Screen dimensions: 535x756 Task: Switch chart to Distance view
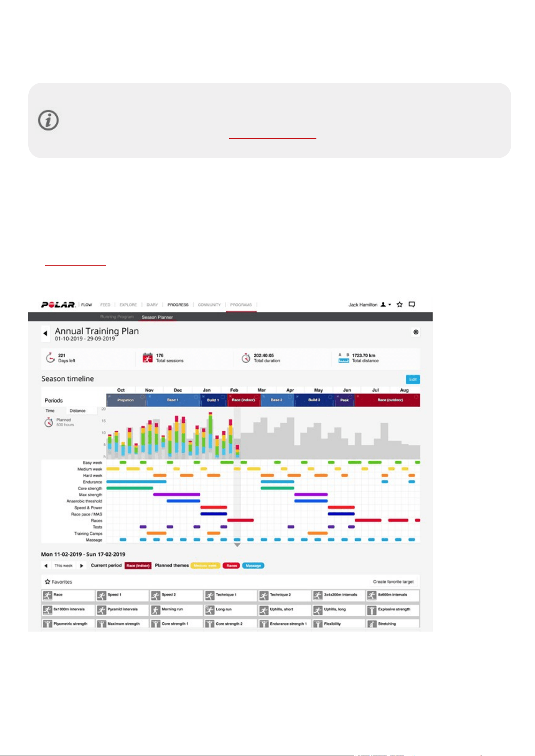click(78, 411)
